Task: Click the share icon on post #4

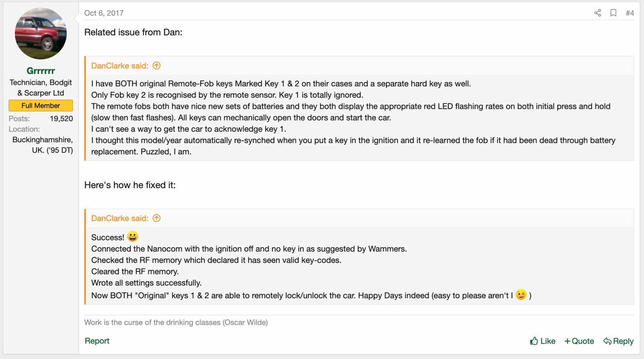Action: click(598, 13)
